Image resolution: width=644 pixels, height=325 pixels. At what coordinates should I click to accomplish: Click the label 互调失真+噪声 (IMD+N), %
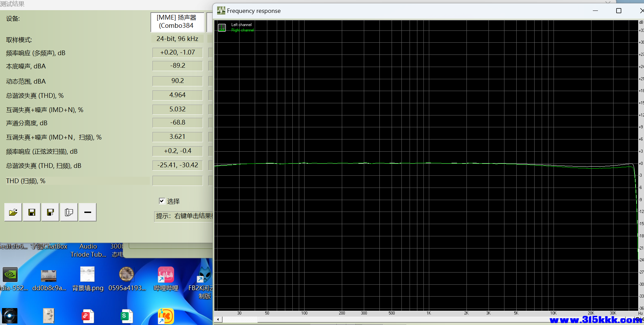click(45, 110)
